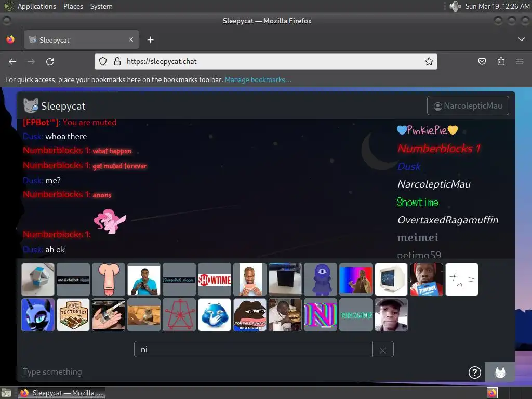Click OvertaxedRagamuffin in the user list
The height and width of the screenshot is (399, 532).
click(x=448, y=220)
